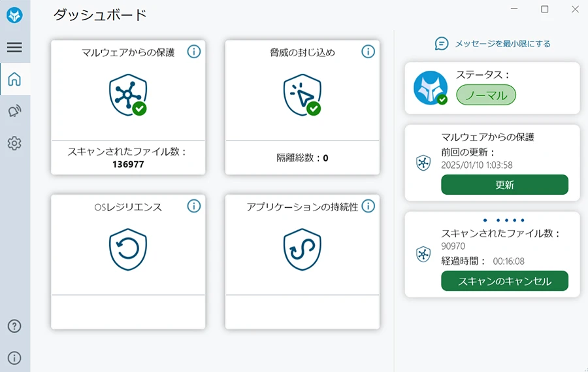
Task: Show info for OSレジリエンス card
Action: pyautogui.click(x=194, y=206)
